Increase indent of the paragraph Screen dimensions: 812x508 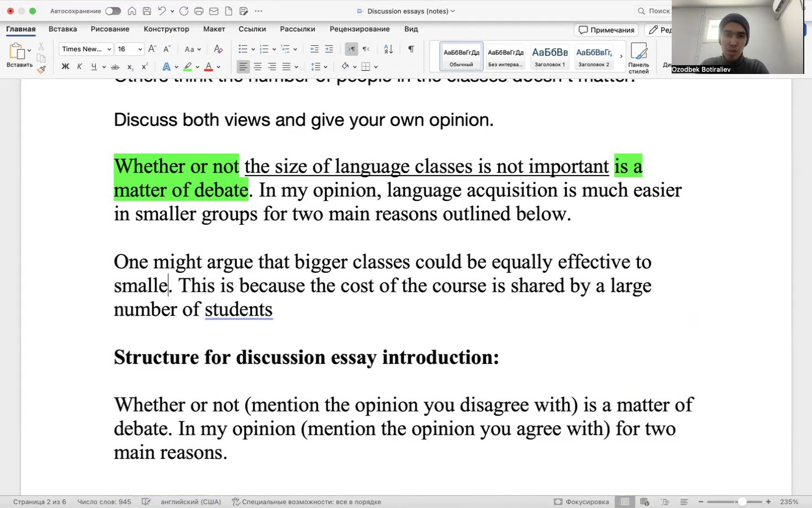[x=329, y=49]
